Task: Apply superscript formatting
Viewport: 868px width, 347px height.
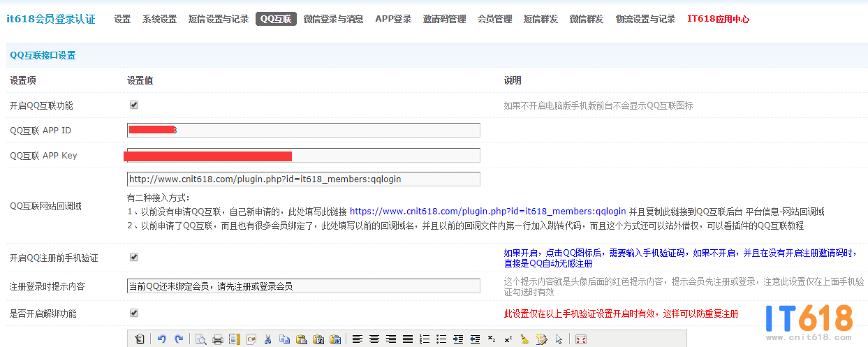Action: (508, 339)
